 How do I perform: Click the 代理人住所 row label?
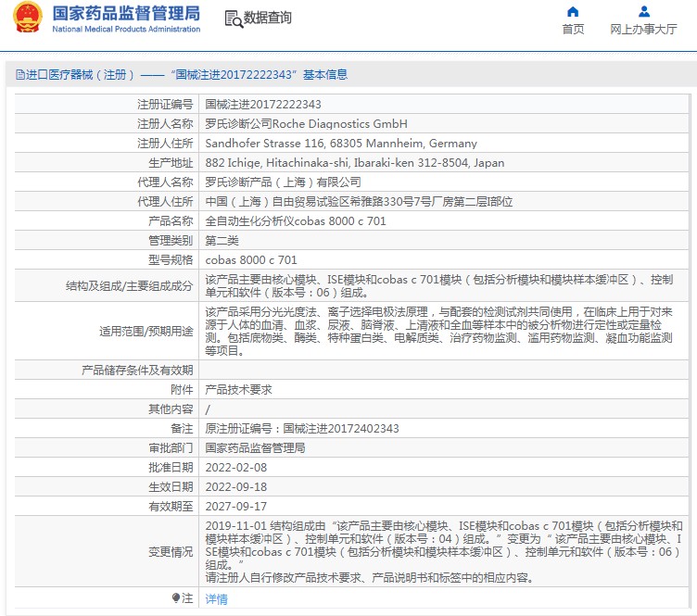coord(165,202)
